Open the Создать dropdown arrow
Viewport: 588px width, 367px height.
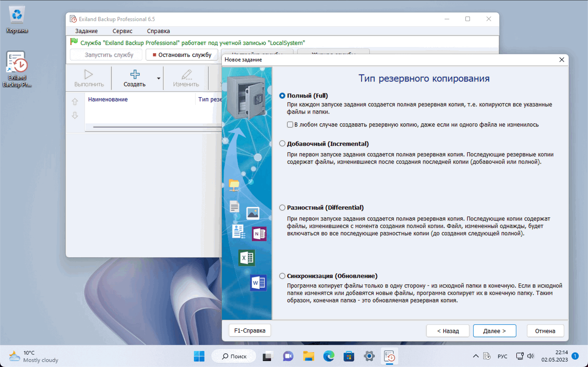pyautogui.click(x=158, y=78)
